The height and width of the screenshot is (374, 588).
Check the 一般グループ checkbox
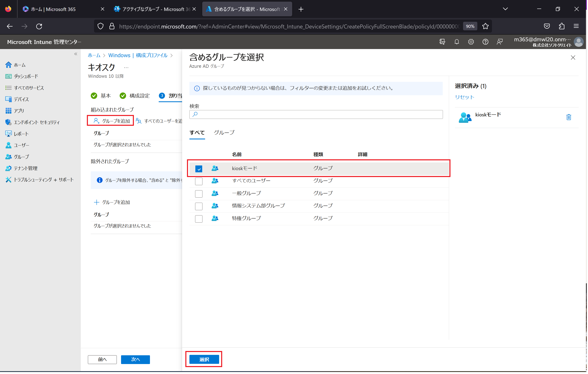198,193
